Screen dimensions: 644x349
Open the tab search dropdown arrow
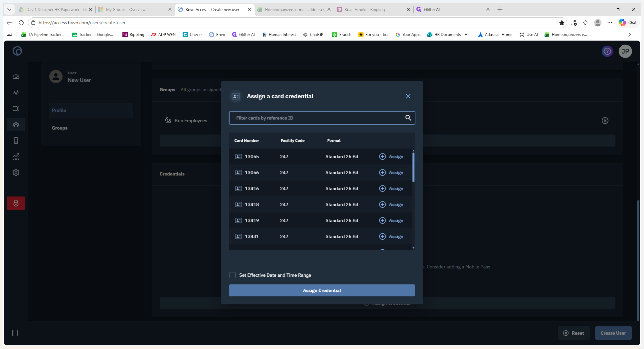pyautogui.click(x=9, y=9)
